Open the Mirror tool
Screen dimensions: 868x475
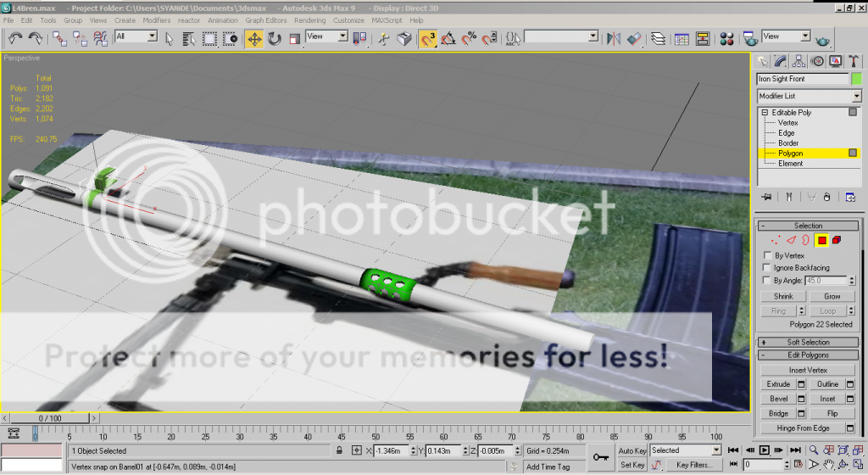click(x=615, y=38)
